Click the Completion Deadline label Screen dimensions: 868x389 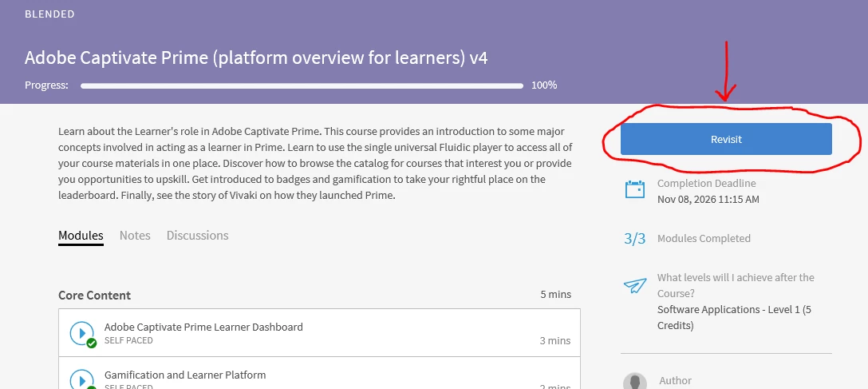(706, 184)
